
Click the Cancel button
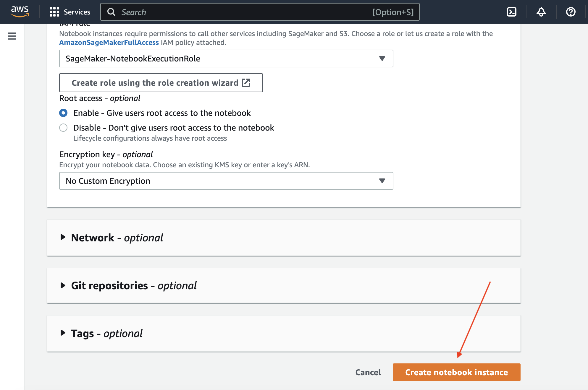tap(368, 372)
